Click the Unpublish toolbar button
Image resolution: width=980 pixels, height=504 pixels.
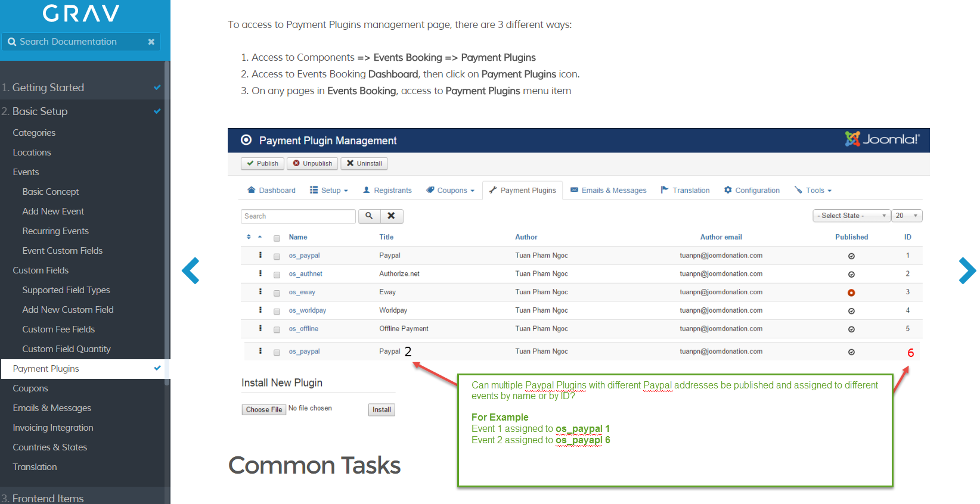pyautogui.click(x=312, y=163)
